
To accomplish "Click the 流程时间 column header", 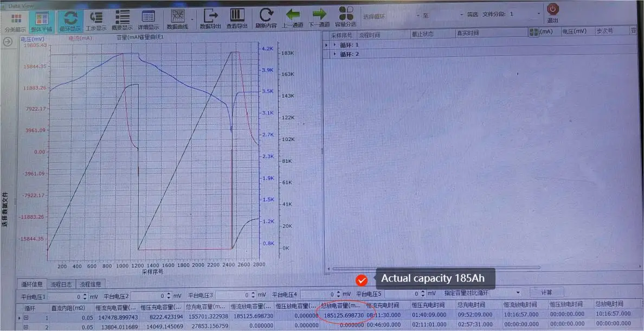I will click(369, 35).
